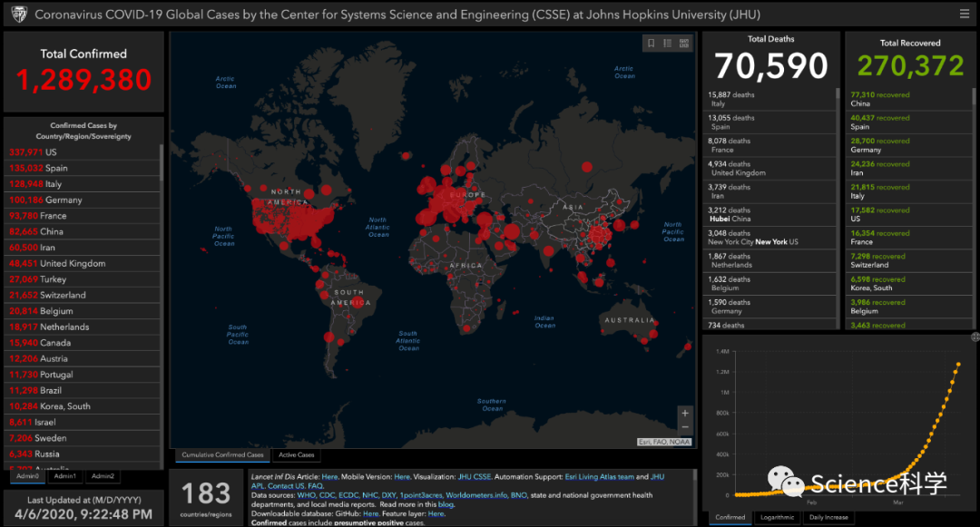Select the Admin2 tab
This screenshot has width=980, height=527.
point(103,476)
